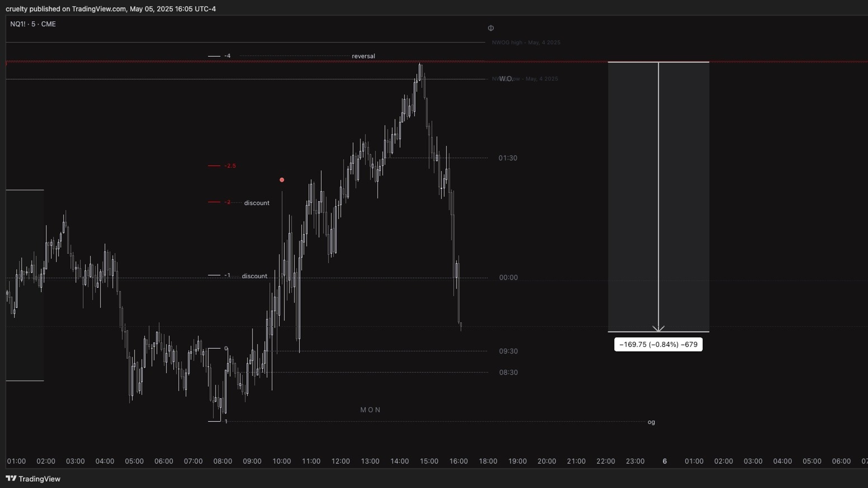Click the '09:00' time axis label
The image size is (868, 488).
point(252,461)
